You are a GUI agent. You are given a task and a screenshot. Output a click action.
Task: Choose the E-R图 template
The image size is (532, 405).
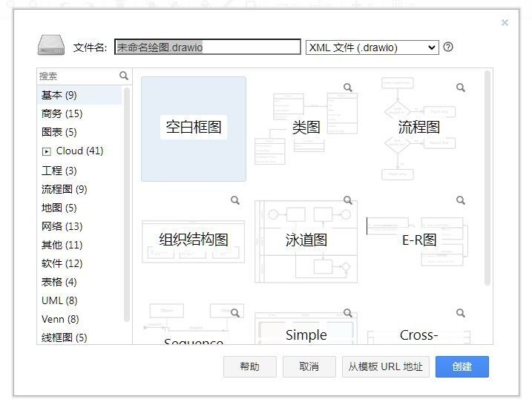click(419, 242)
